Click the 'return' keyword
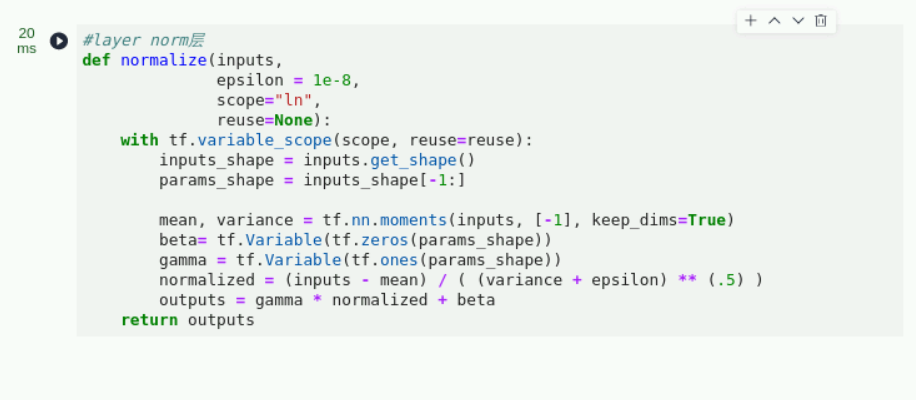 pyautogui.click(x=150, y=320)
